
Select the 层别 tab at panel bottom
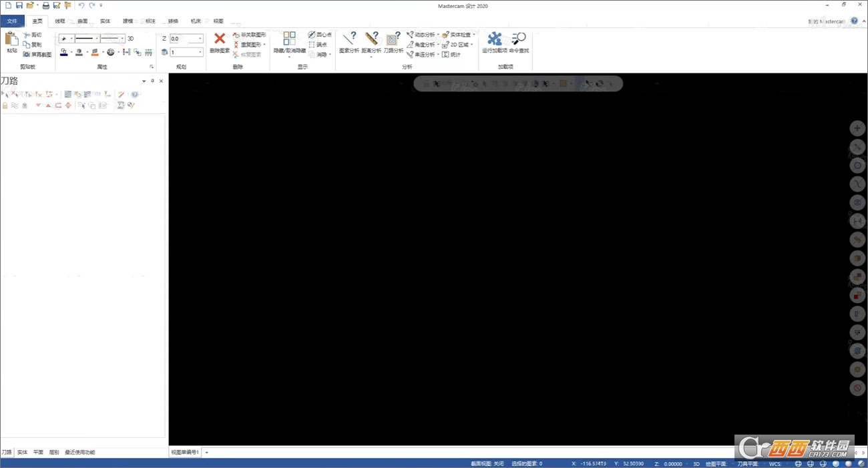pos(53,452)
